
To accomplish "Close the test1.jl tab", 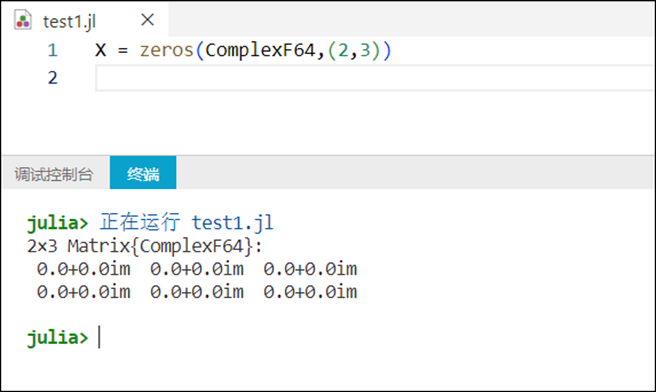I will (x=147, y=20).
